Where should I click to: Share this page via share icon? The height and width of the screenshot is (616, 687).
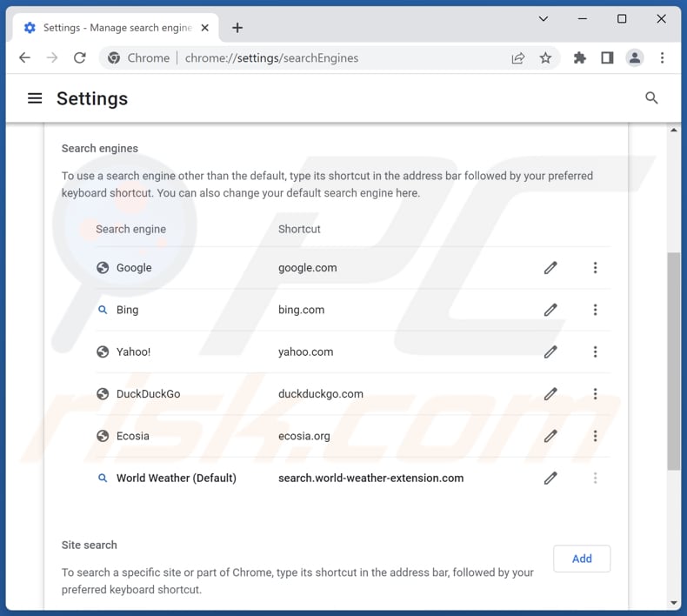pyautogui.click(x=518, y=58)
